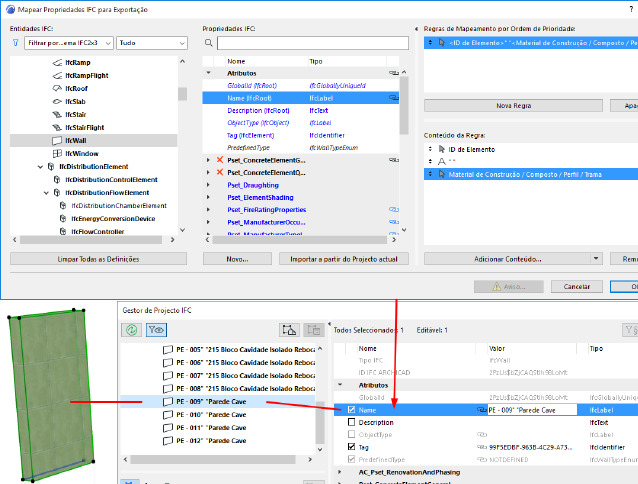Image resolution: width=638 pixels, height=484 pixels.
Task: Click refresh icon in Gestor de Projecto IFC
Action: pos(131,330)
